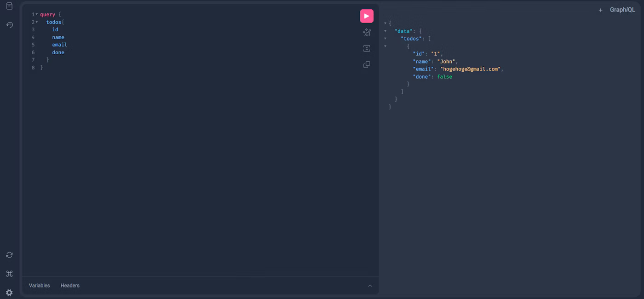Click the email field in the query editor
Image resolution: width=644 pixels, height=299 pixels.
60,45
